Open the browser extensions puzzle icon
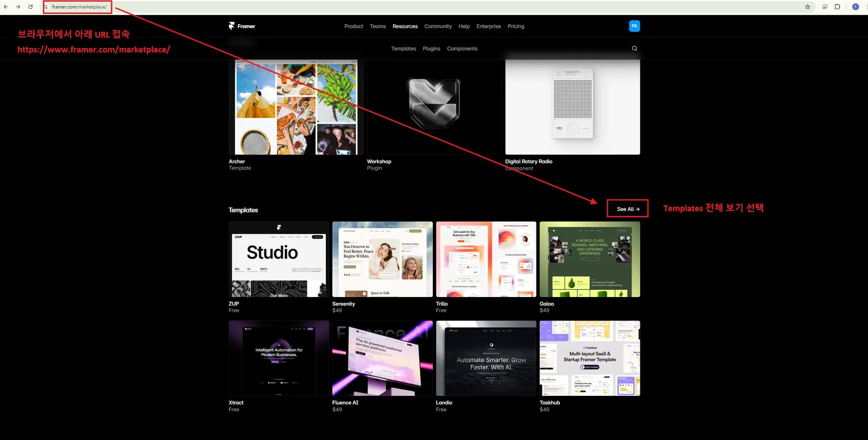Viewport: 868px width, 440px height. (x=837, y=7)
